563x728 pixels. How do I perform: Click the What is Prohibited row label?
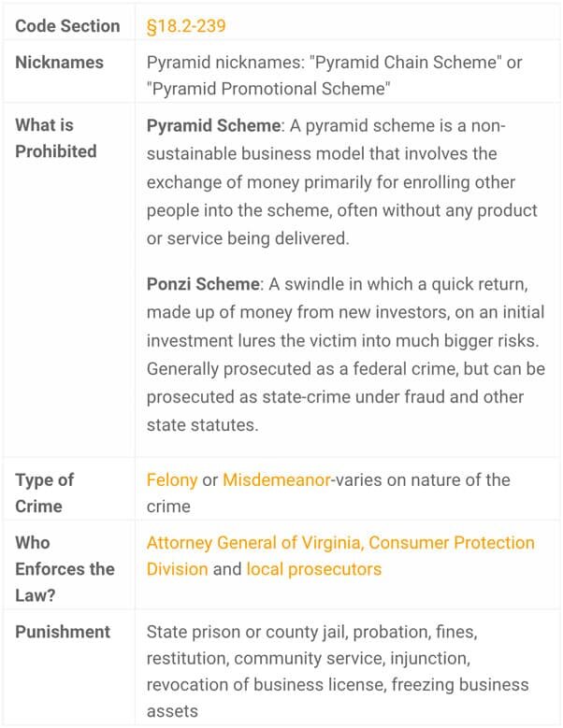(56, 138)
